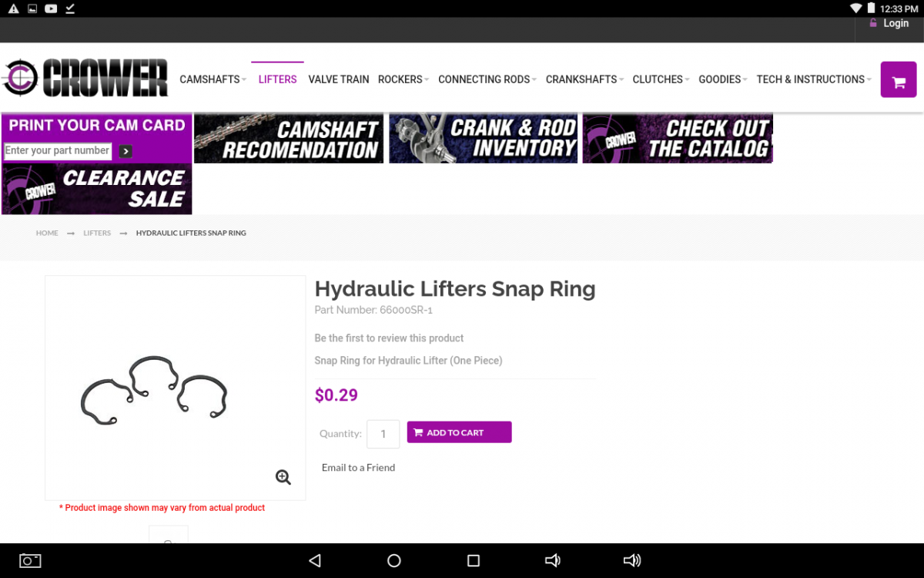This screenshot has height=578, width=924.
Task: Expand the Tech & Instructions dropdown
Action: tap(814, 79)
